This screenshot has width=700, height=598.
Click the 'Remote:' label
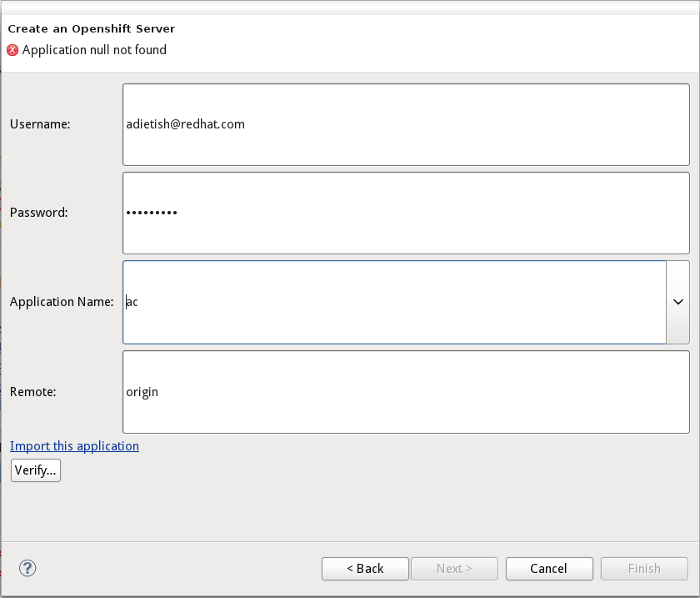33,392
